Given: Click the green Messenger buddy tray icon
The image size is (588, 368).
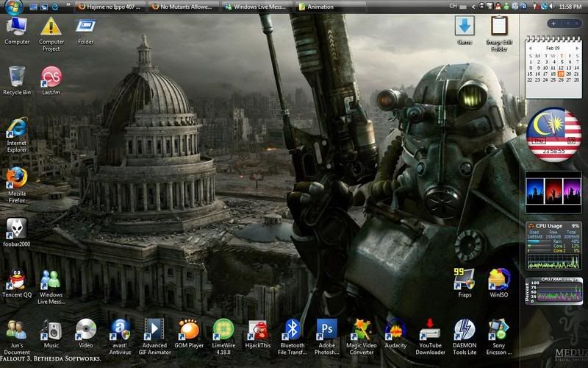Looking at the screenshot, I should click(506, 7).
